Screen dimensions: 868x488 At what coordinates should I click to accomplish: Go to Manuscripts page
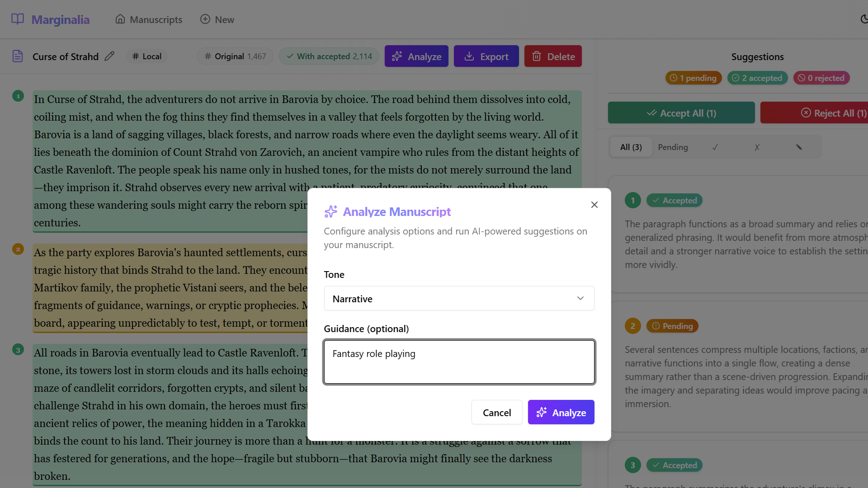(x=149, y=19)
